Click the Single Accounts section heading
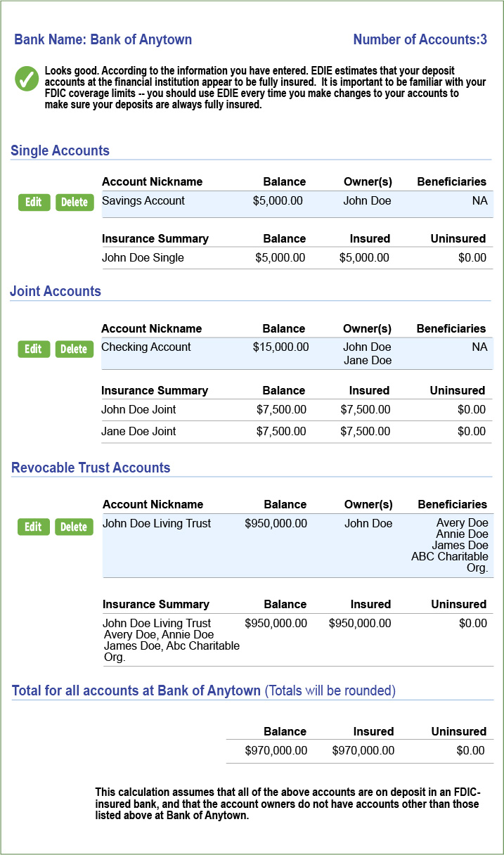 60,150
